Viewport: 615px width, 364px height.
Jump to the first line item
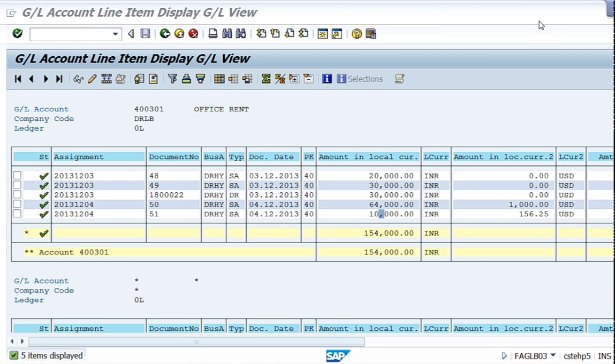tap(18, 79)
